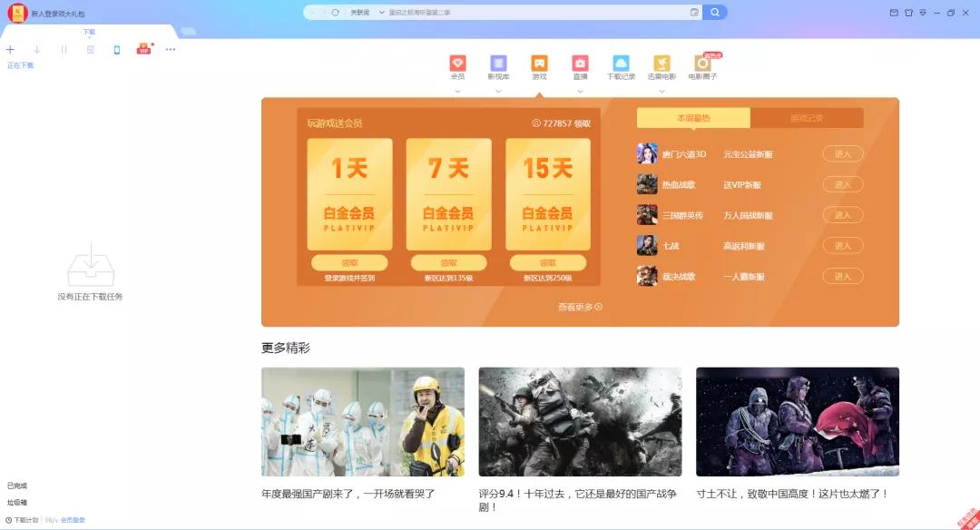This screenshot has height=530, width=980.
Task: Open the VIP icon in the toolbar
Action: (142, 50)
